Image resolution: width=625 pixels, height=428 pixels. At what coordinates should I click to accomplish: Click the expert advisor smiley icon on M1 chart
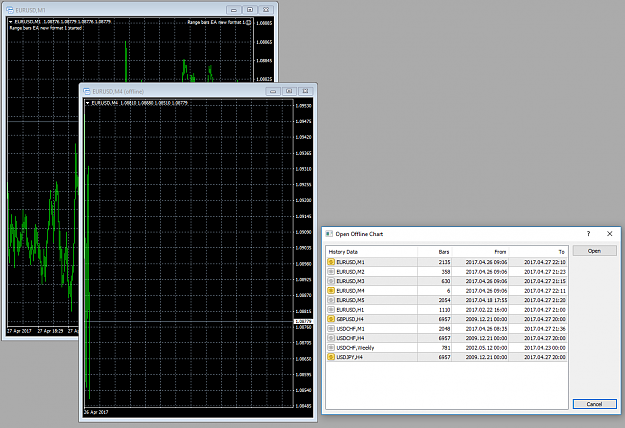pos(249,22)
